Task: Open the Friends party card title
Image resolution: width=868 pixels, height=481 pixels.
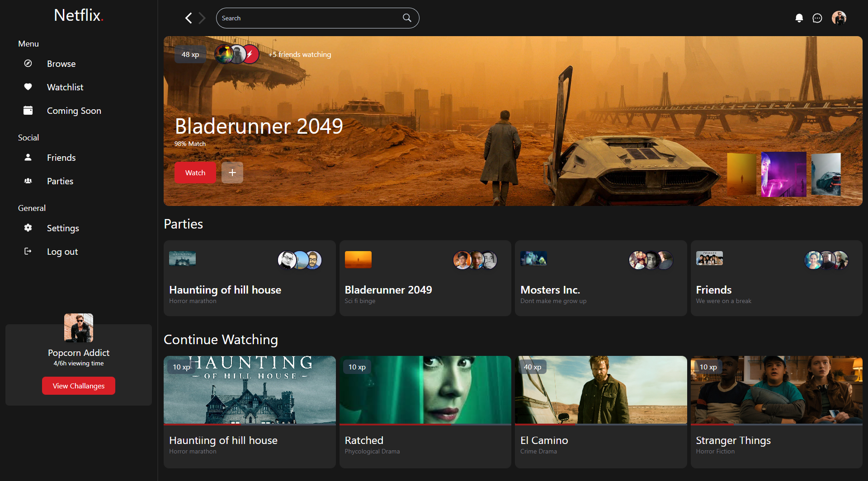Action: point(714,290)
